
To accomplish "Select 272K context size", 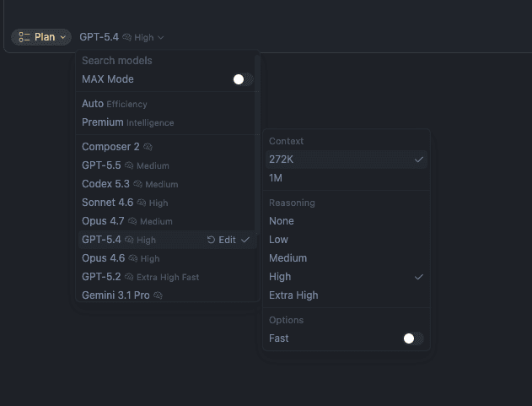I will click(x=346, y=160).
